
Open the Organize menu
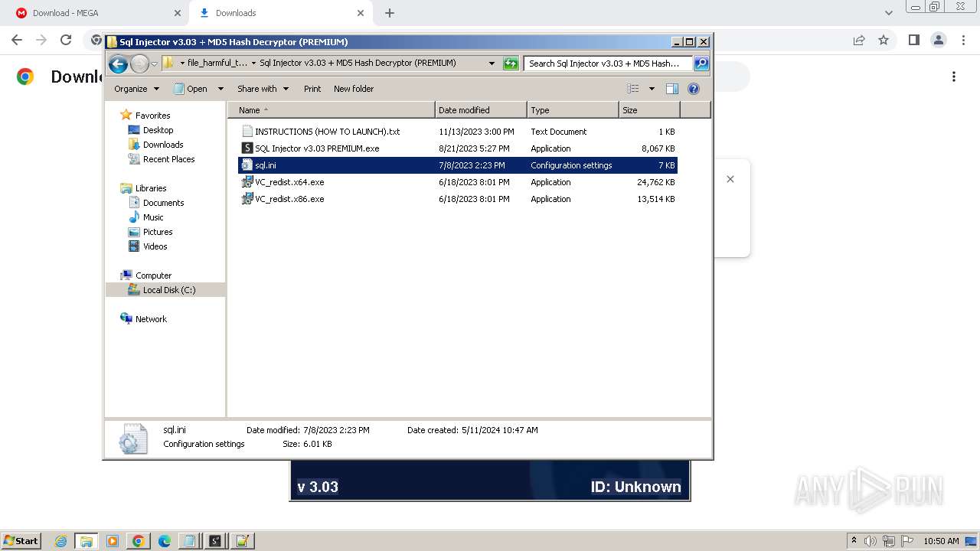coord(136,89)
